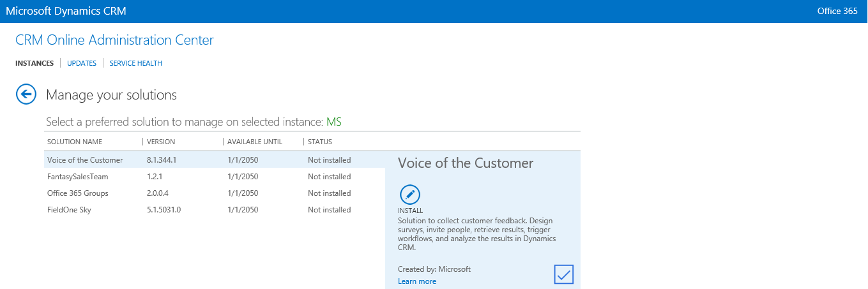Click the CRM Online Administration Center heading
Image resolution: width=868 pixels, height=289 pixels.
[114, 40]
